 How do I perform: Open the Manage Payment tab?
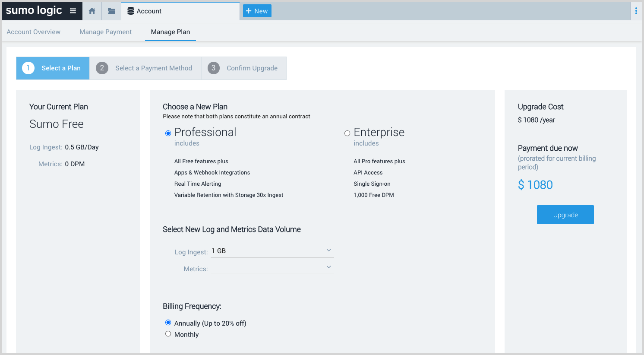105,32
